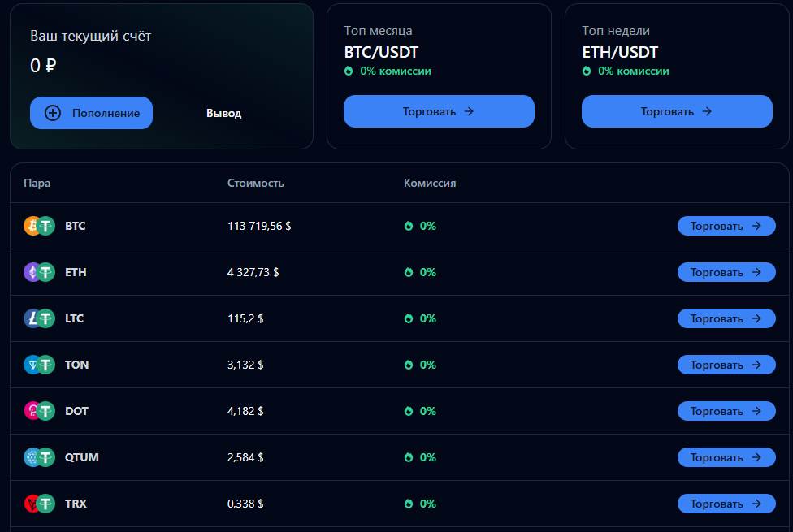793x532 pixels.
Task: Click the BTC pair coin icon
Action: pyautogui.click(x=40, y=226)
